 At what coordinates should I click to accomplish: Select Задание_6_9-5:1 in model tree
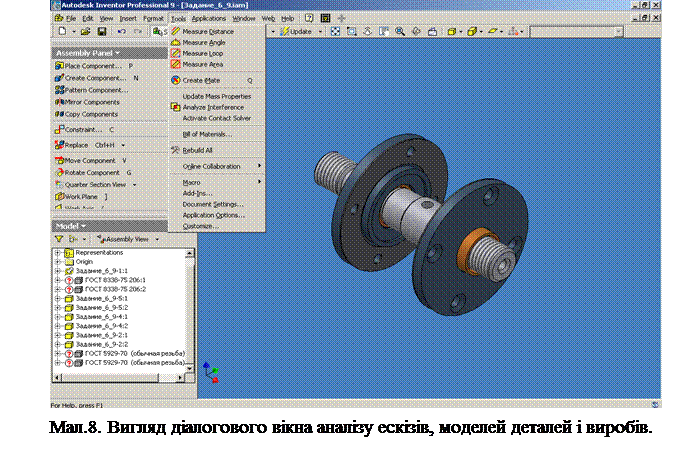click(x=101, y=298)
